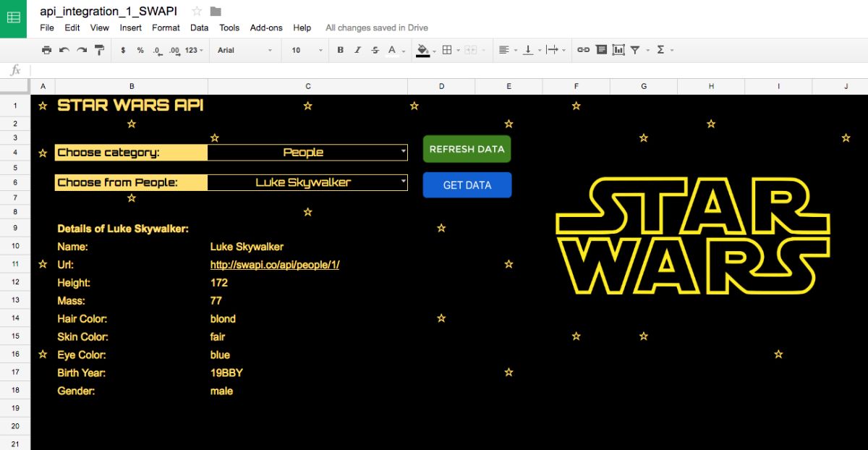Increase decimal places
The height and width of the screenshot is (450, 868).
click(x=174, y=50)
